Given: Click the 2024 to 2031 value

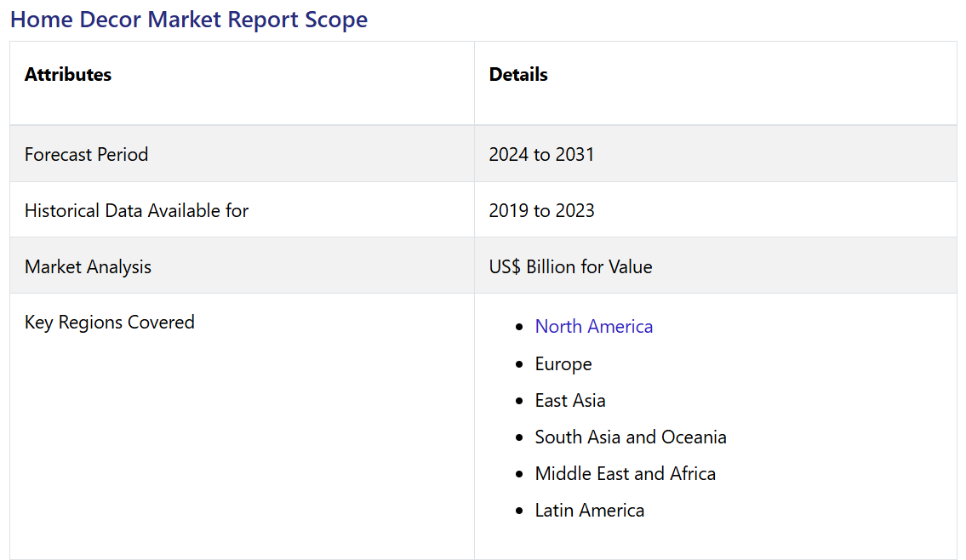Looking at the screenshot, I should click(541, 154).
